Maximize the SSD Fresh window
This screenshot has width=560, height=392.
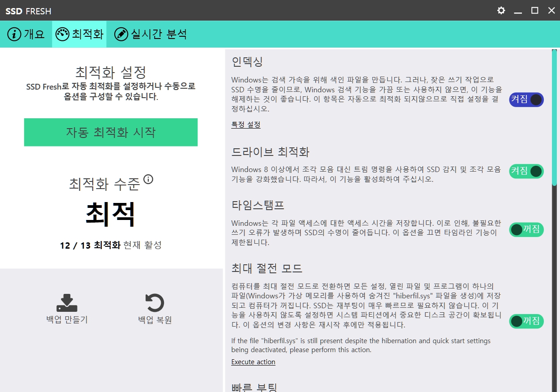coord(535,10)
